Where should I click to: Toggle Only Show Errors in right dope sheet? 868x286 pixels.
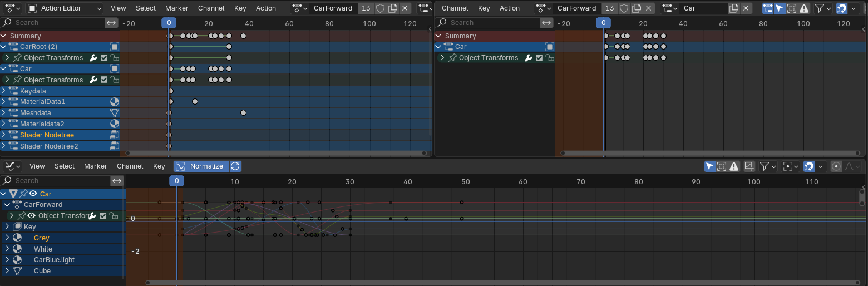coord(804,8)
